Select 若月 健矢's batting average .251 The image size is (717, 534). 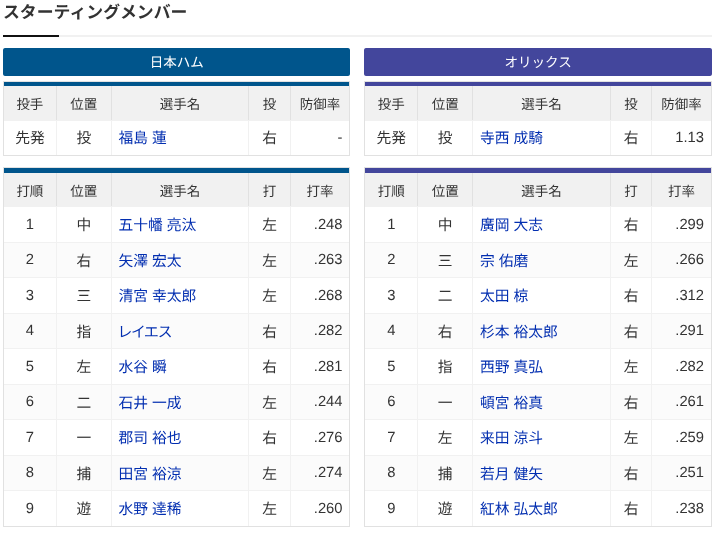pos(689,472)
